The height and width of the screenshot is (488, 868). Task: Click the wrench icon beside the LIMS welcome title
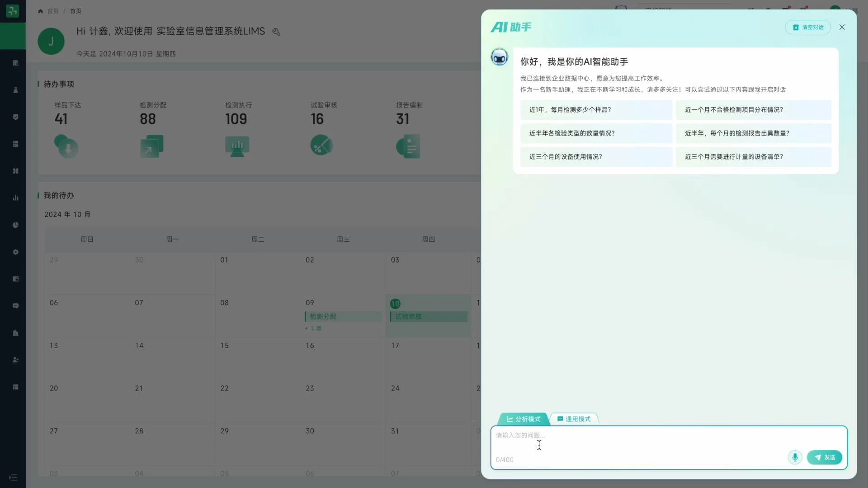[x=276, y=31]
